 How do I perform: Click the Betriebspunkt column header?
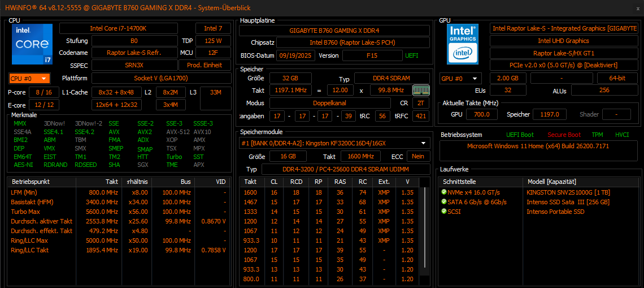tap(42, 182)
